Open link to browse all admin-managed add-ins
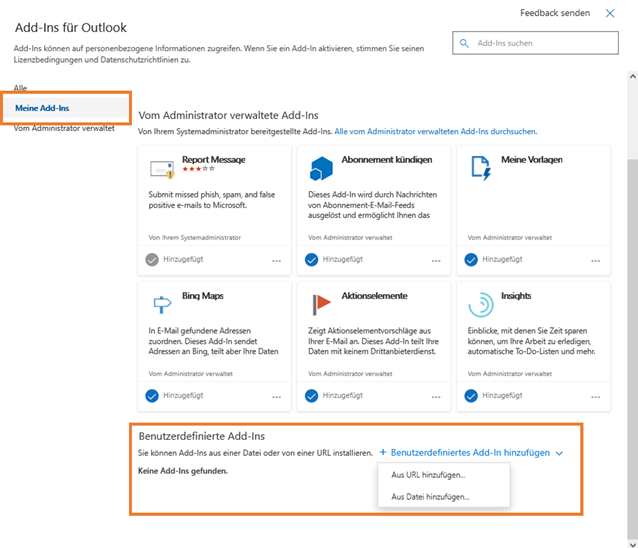This screenshot has height=548, width=638. click(x=435, y=131)
